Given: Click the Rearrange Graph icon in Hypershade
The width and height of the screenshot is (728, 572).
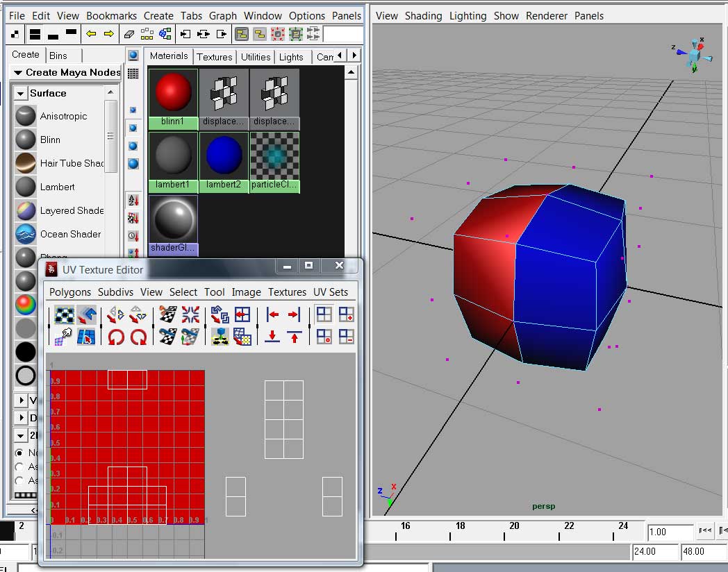Looking at the screenshot, I should (147, 34).
